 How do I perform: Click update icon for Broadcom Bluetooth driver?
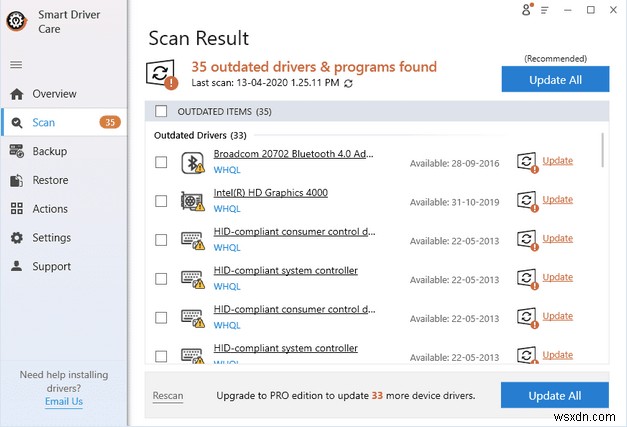tap(526, 162)
